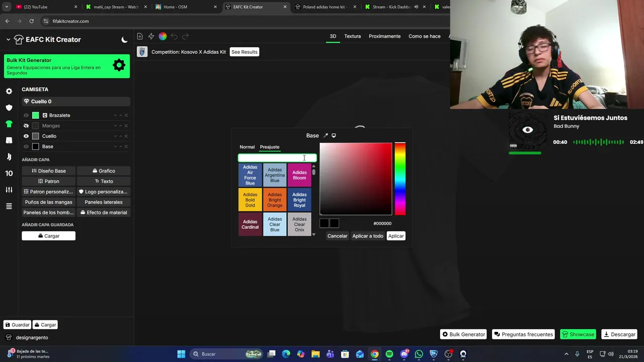Open the number 10 section in sidebar
The image size is (644, 362).
9,173
